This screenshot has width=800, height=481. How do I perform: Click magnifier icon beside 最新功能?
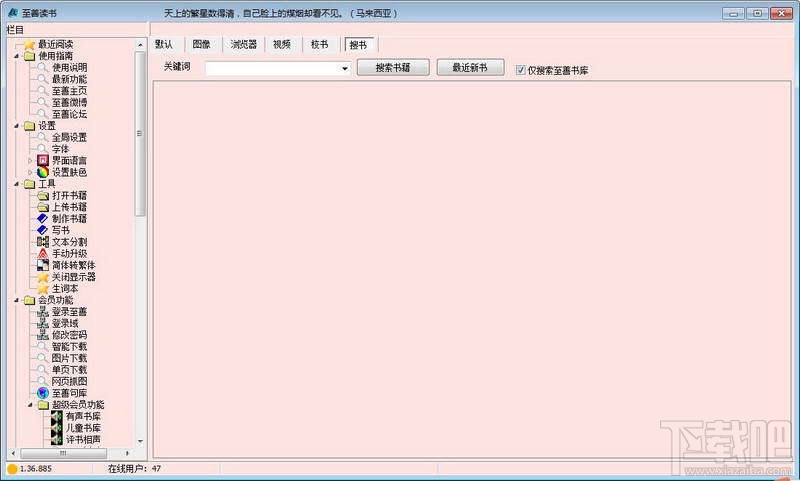[42, 79]
